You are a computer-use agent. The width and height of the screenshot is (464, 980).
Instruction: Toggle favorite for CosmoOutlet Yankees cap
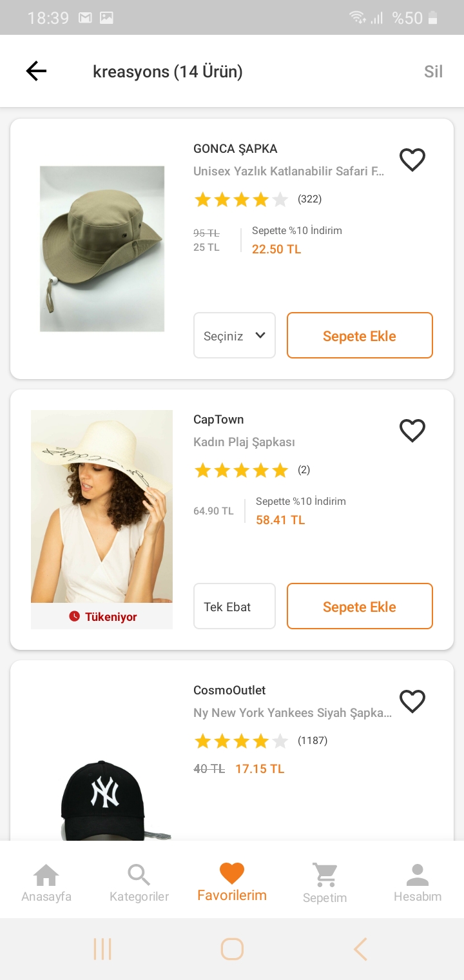[x=412, y=701]
